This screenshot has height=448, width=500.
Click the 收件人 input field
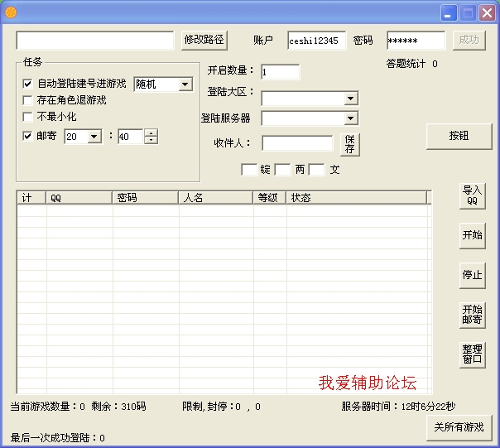tap(297, 143)
